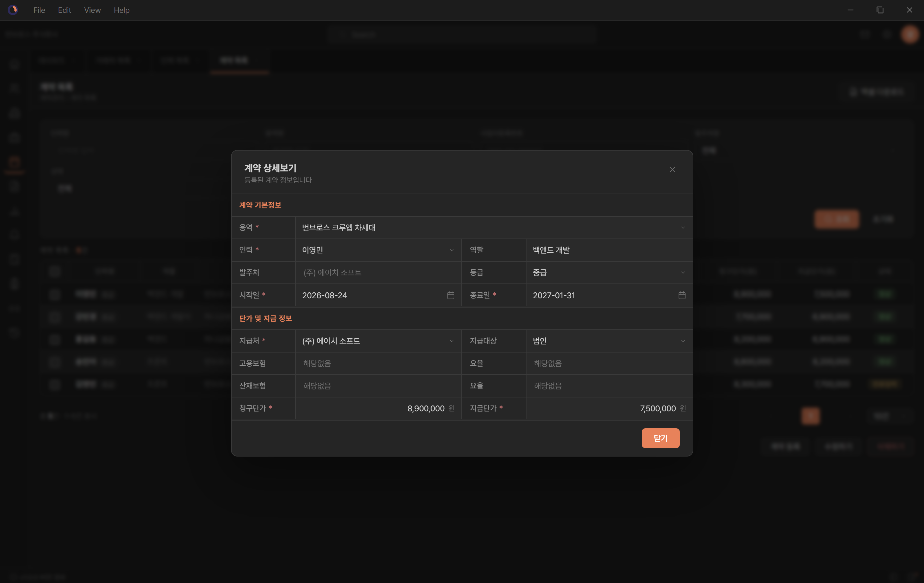This screenshot has width=924, height=583.
Task: Click the 발주처 field (주) 에이치 소프트
Action: pos(378,272)
